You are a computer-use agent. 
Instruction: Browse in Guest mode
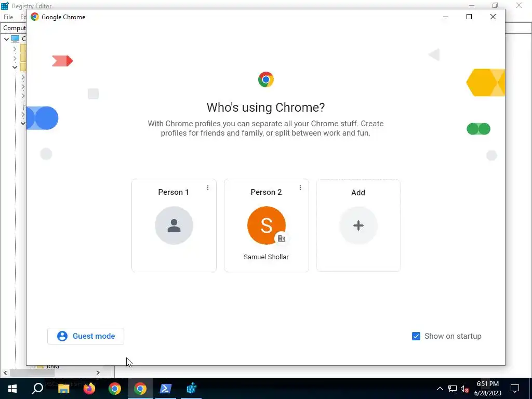click(x=86, y=336)
